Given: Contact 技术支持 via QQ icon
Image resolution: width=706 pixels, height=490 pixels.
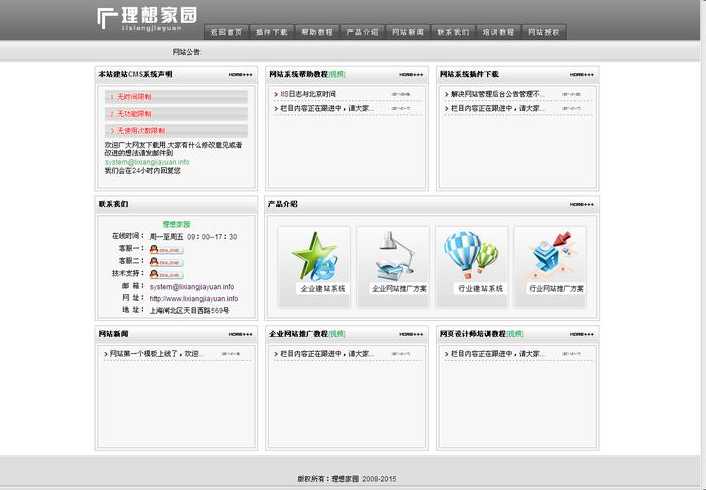Looking at the screenshot, I should (166, 274).
